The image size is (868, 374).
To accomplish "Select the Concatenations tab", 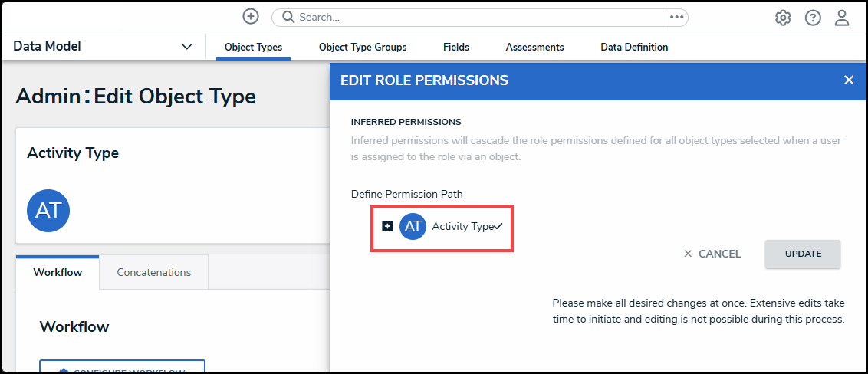I will tap(154, 272).
